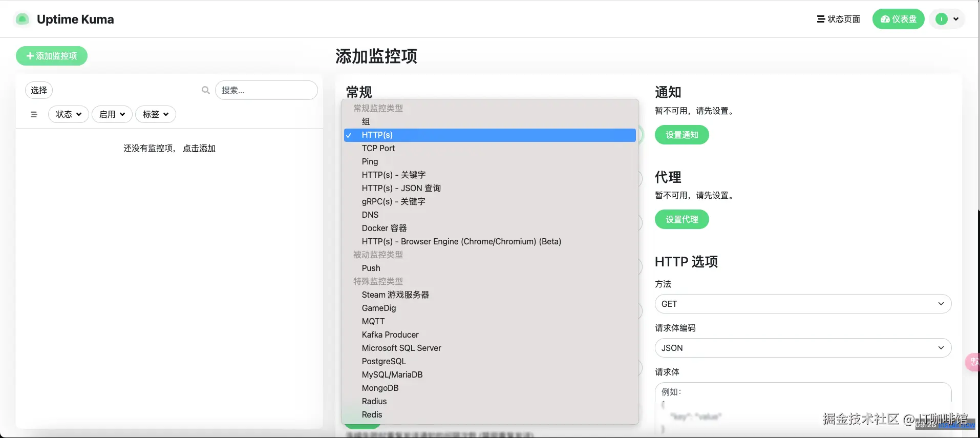Open the user avatar profile menu
Screen dimensions: 980x438
click(947, 19)
